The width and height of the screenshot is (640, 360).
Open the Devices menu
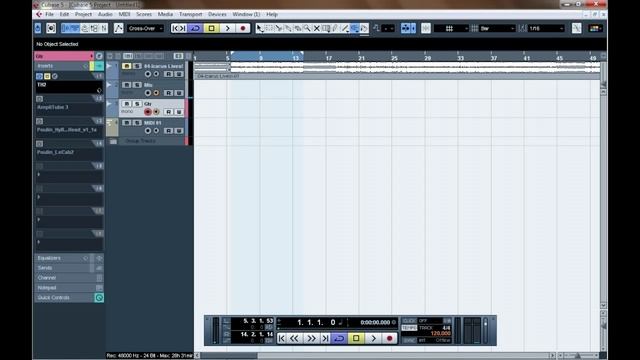tap(217, 14)
